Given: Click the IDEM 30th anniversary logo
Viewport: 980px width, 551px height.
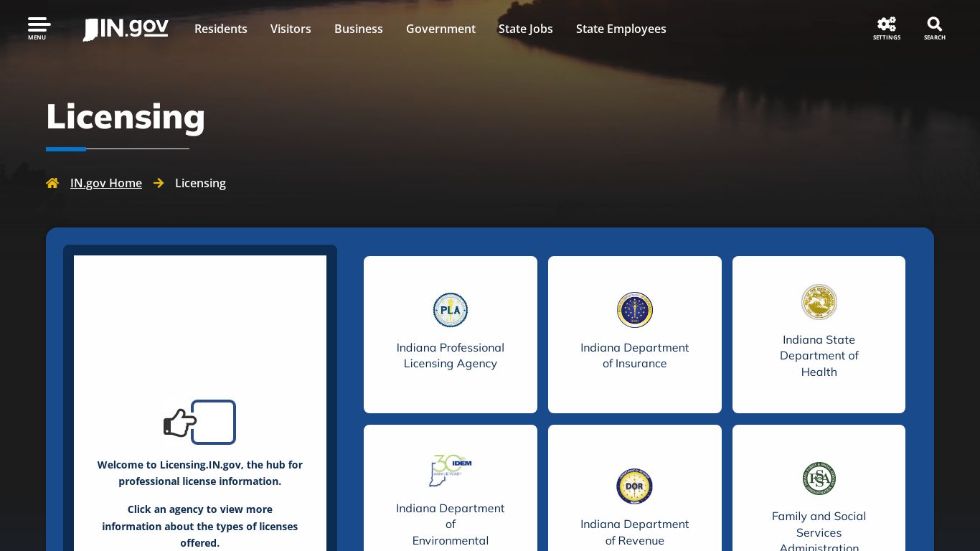Looking at the screenshot, I should coord(451,471).
